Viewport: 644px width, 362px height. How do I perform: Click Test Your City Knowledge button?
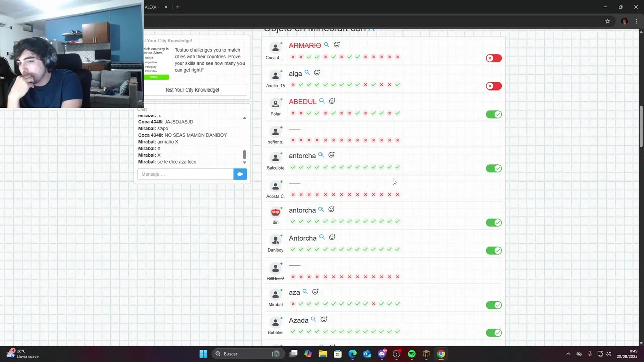pos(192,90)
